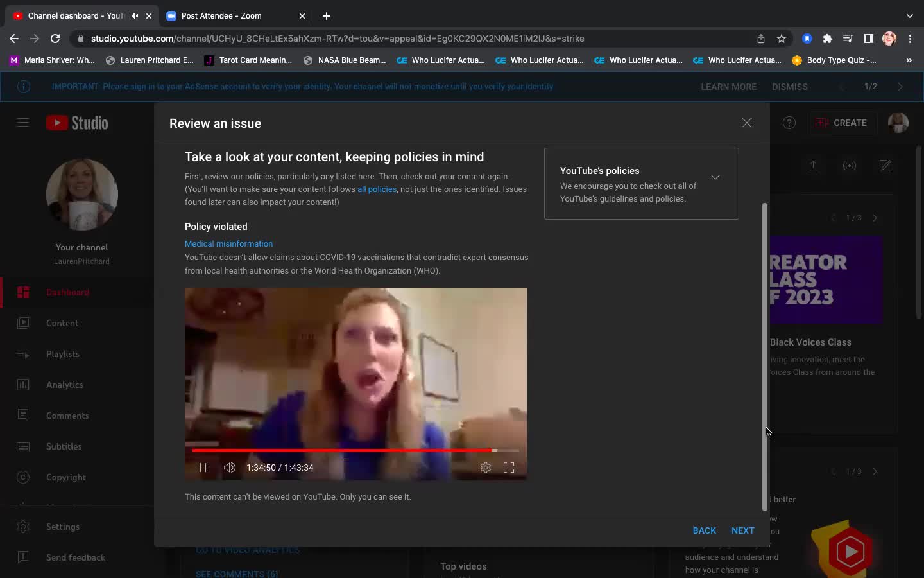The width and height of the screenshot is (924, 578).
Task: Go to next news card arrow 1/3
Action: 875,218
